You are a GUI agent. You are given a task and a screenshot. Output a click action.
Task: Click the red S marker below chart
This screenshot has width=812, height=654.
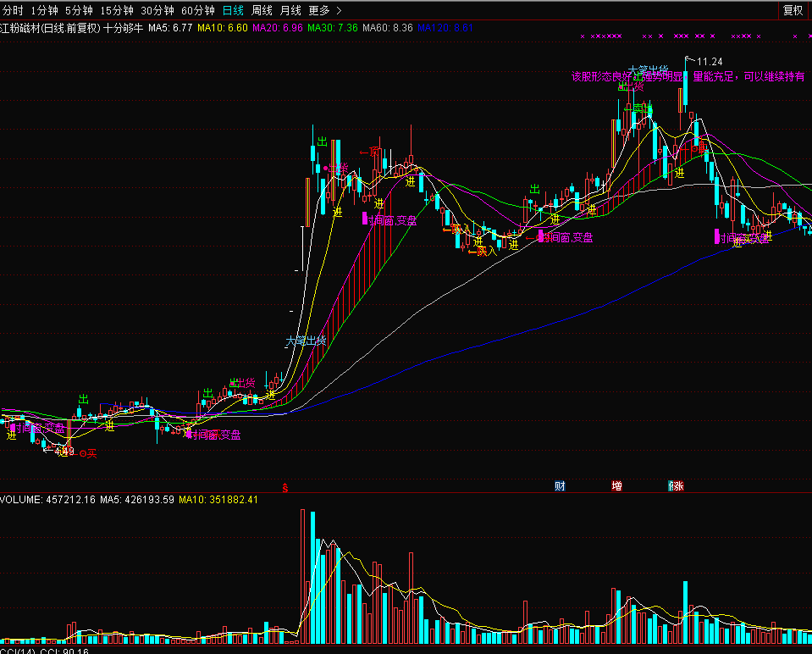point(286,488)
